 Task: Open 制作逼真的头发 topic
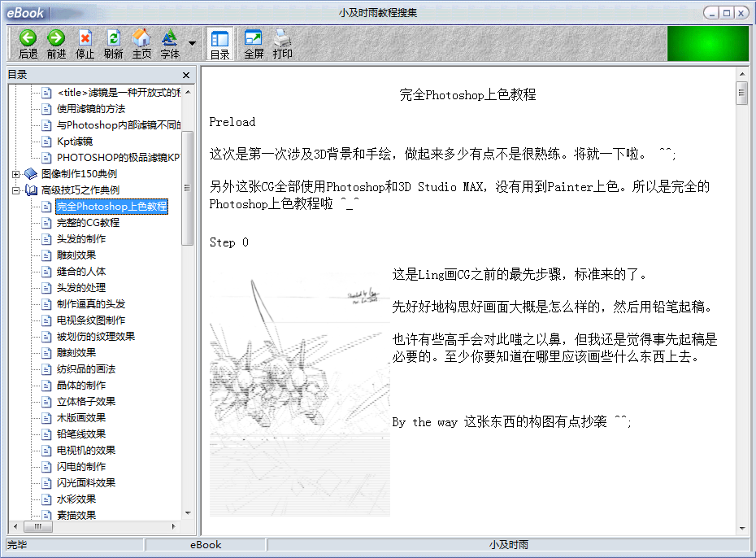91,304
